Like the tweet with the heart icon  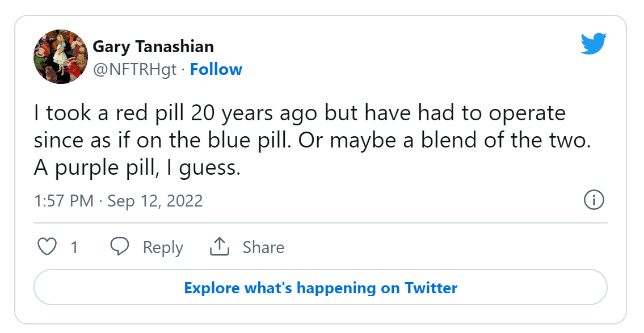47,247
